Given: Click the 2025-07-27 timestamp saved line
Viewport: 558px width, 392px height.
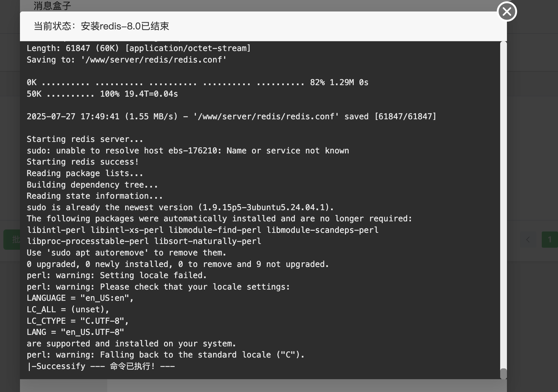Looking at the screenshot, I should click(232, 117).
